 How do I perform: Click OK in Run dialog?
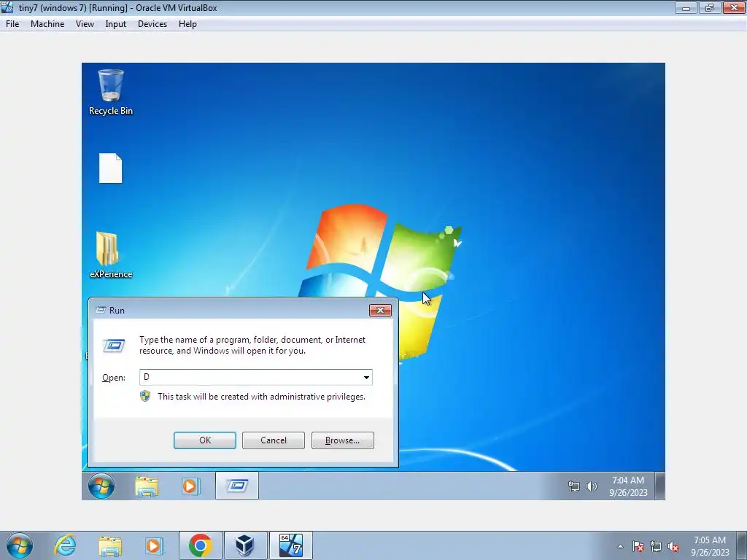point(205,440)
